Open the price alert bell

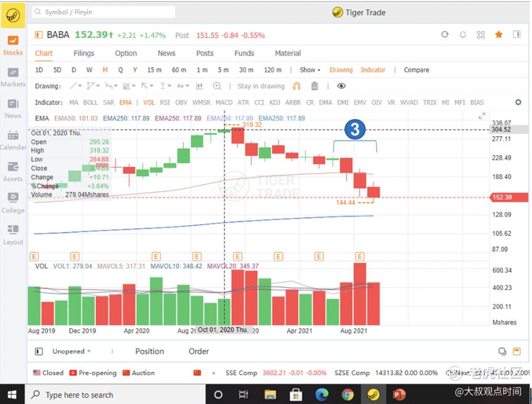point(463,35)
